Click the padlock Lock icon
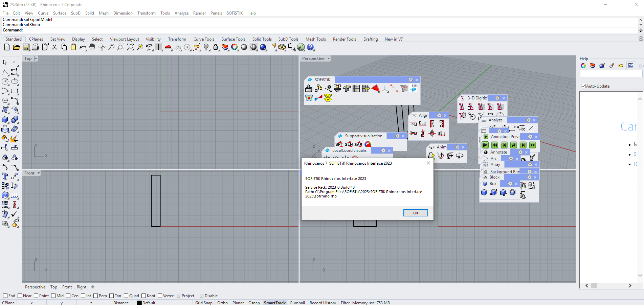 tap(216, 47)
